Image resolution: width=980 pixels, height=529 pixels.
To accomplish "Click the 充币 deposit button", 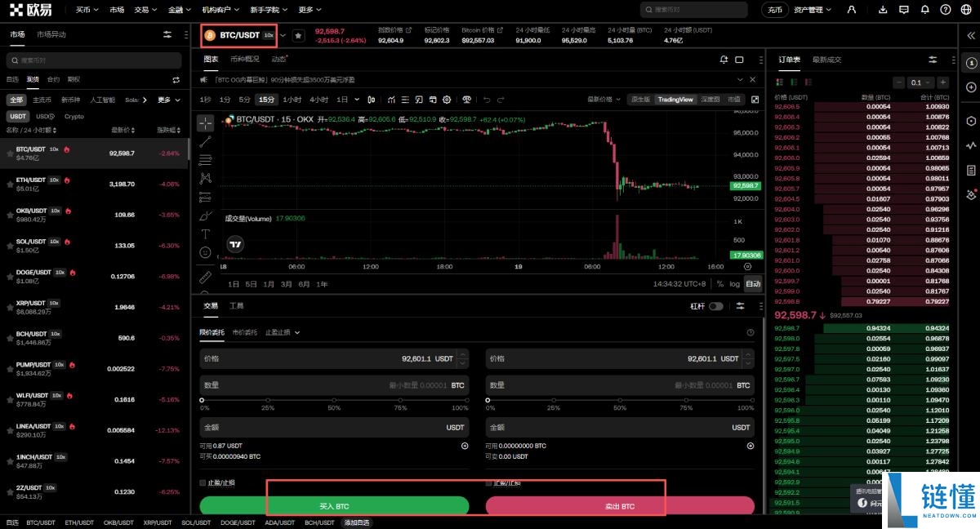I will [x=774, y=10].
